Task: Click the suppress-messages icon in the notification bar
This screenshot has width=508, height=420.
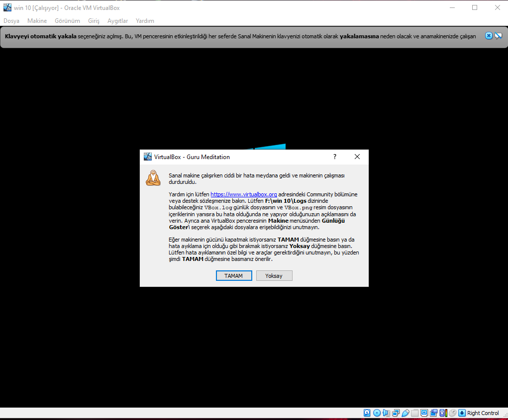Action: pos(498,36)
